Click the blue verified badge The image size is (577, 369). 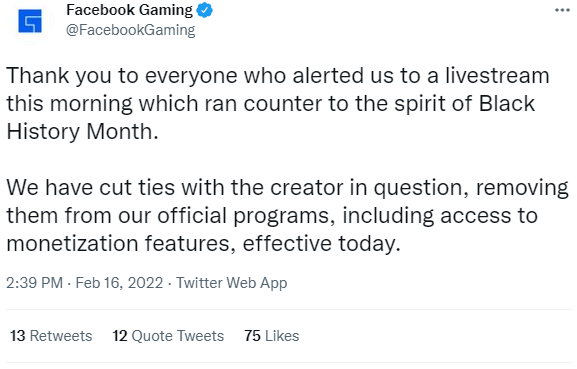click(x=204, y=10)
